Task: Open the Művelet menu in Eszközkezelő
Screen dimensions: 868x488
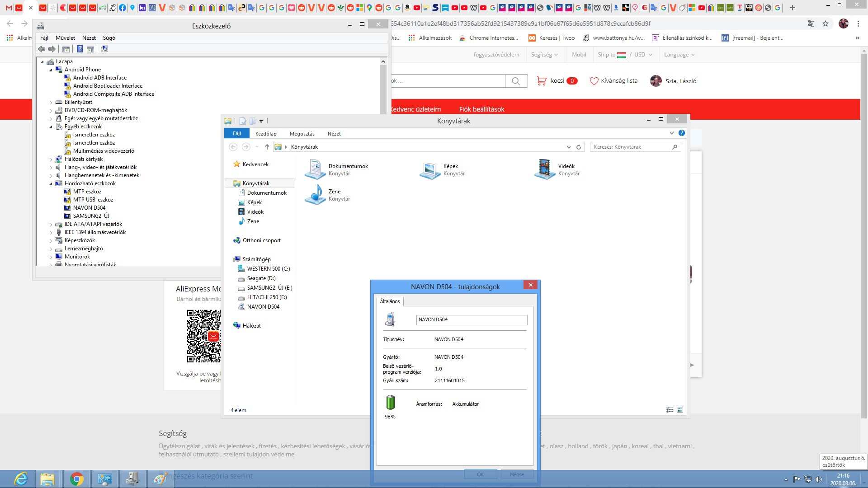Action: pyautogui.click(x=66, y=38)
